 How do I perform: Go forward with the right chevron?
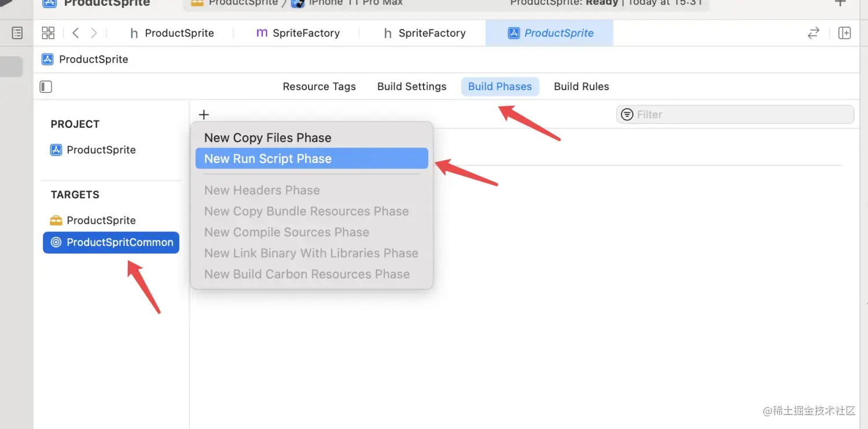(94, 33)
